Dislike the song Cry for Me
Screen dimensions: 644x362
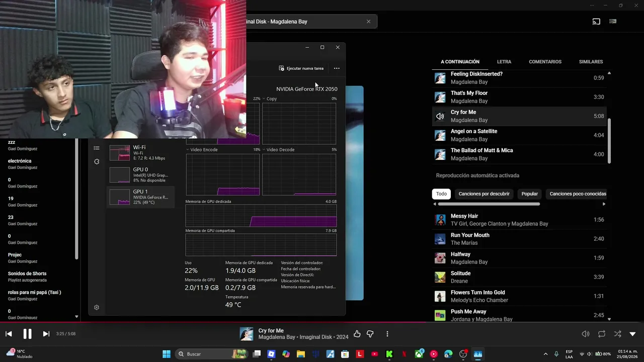[370, 334]
